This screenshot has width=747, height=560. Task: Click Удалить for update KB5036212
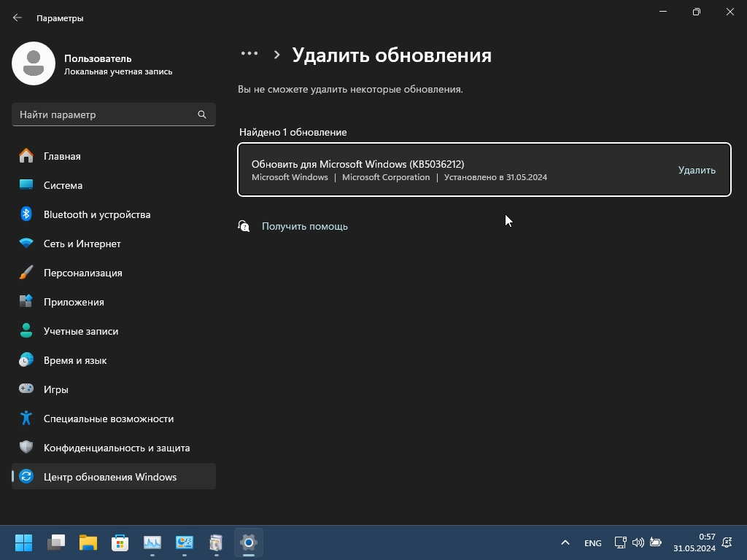click(x=697, y=170)
